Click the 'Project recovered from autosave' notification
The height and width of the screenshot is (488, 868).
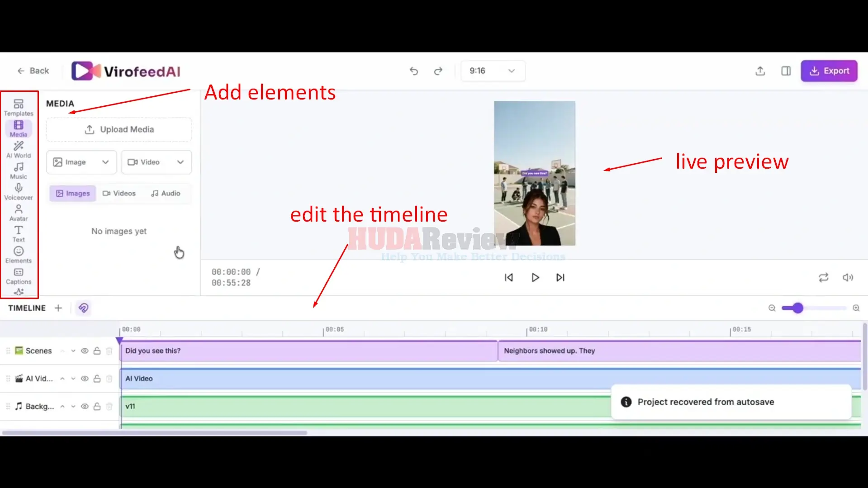pos(731,402)
